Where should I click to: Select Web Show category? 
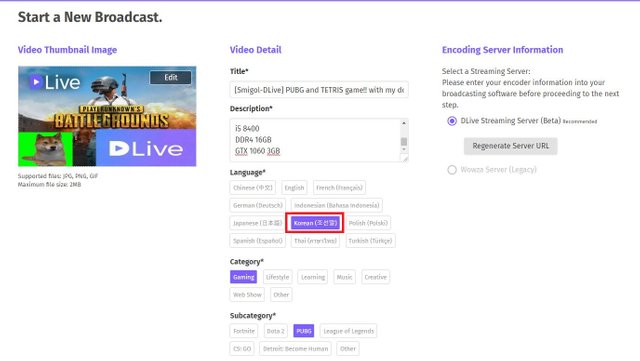point(247,294)
